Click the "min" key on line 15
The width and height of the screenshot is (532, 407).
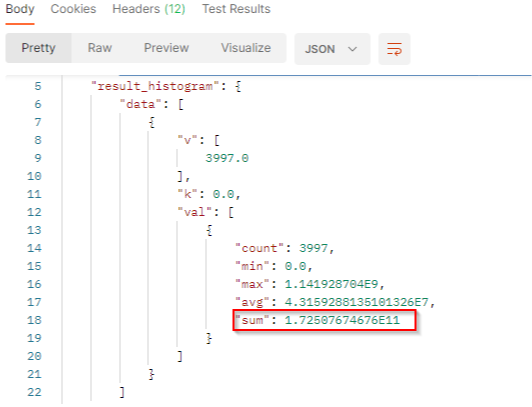tap(252, 266)
